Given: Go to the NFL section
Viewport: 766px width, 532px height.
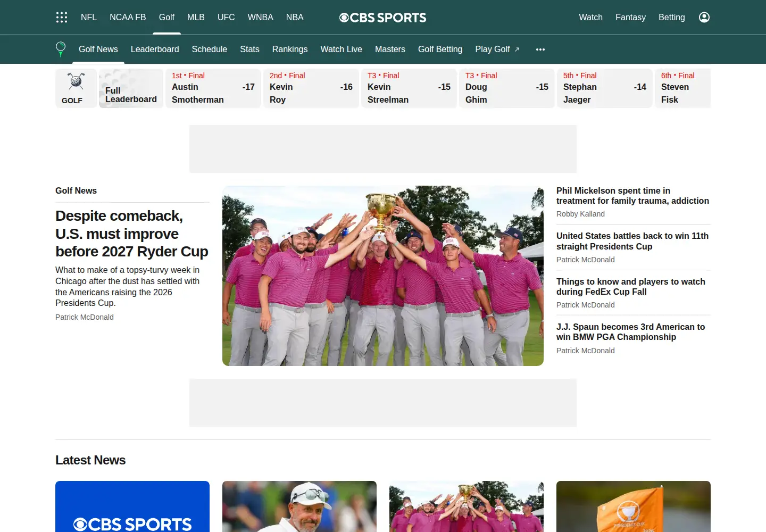Looking at the screenshot, I should (x=89, y=17).
